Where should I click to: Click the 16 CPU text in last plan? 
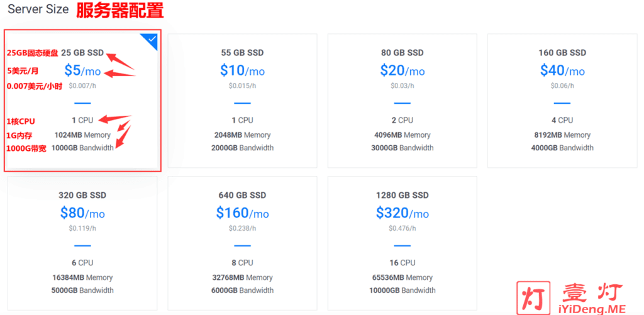[402, 263]
